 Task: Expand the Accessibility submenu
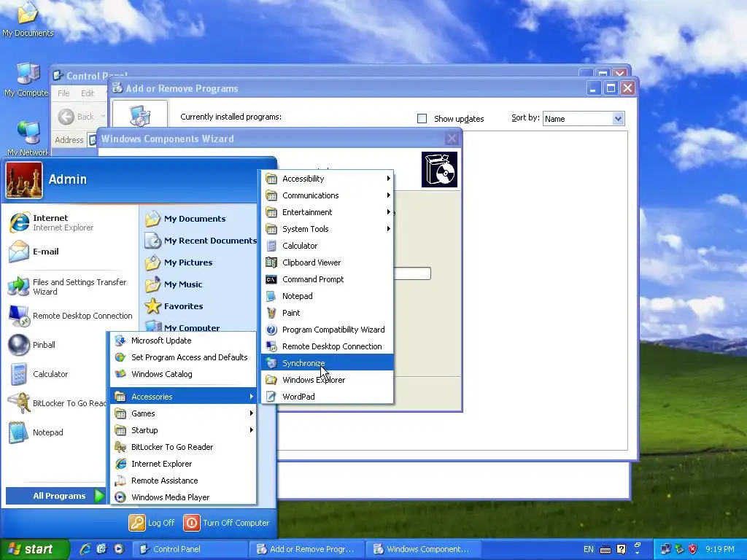(x=328, y=179)
